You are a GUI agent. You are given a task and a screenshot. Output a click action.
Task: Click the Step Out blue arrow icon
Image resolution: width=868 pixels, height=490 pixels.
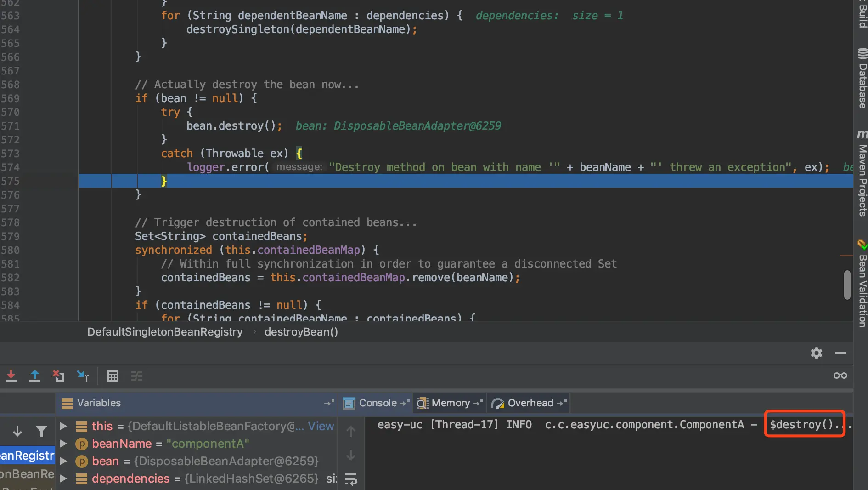click(x=35, y=376)
